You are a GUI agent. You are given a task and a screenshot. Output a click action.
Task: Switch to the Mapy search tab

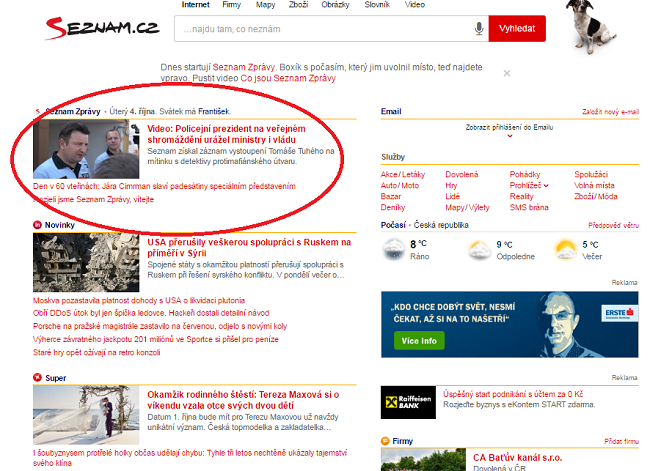(x=266, y=5)
